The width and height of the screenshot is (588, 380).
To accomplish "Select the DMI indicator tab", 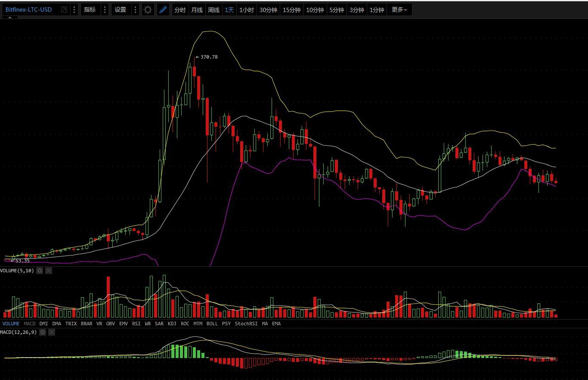I will [43, 324].
